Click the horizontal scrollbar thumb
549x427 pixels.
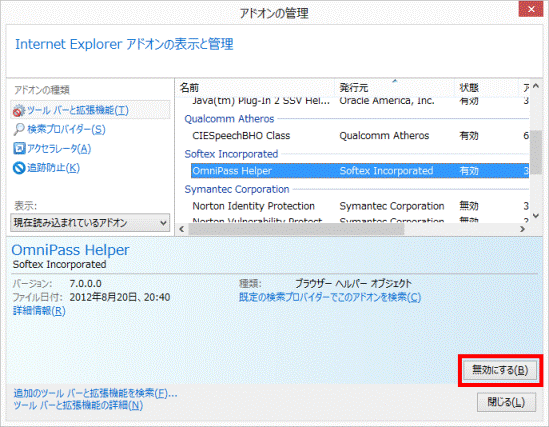[296, 229]
